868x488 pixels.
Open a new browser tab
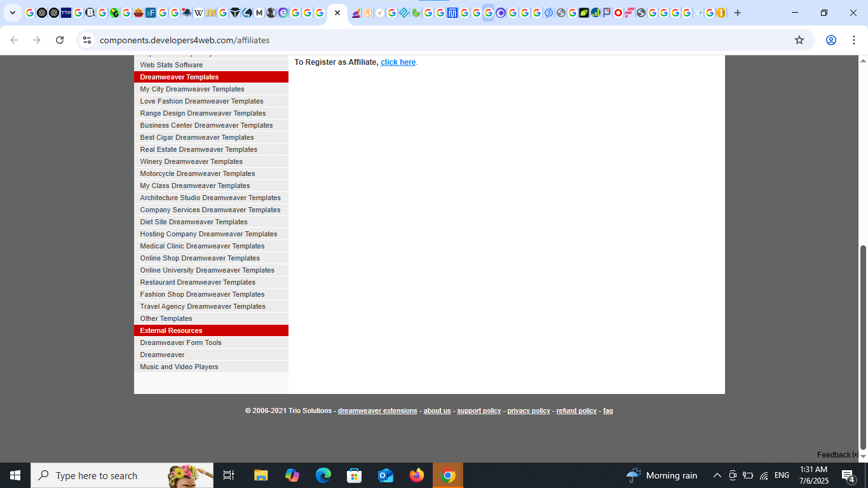click(738, 13)
